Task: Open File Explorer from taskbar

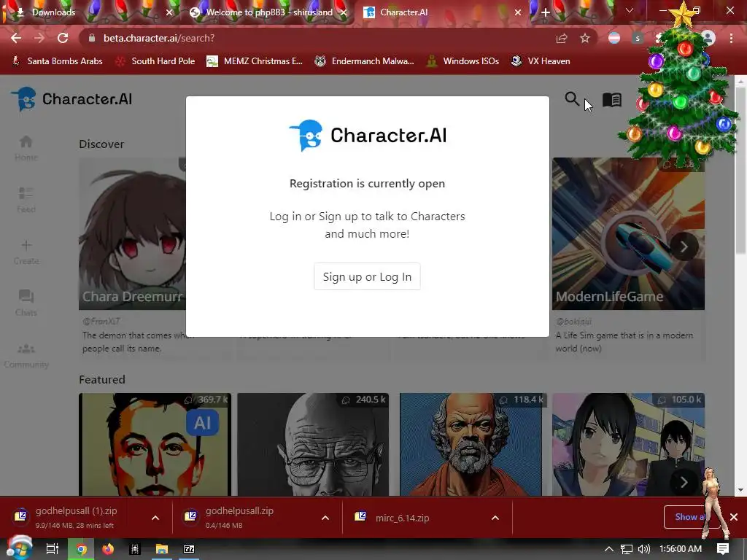Action: pos(162,549)
